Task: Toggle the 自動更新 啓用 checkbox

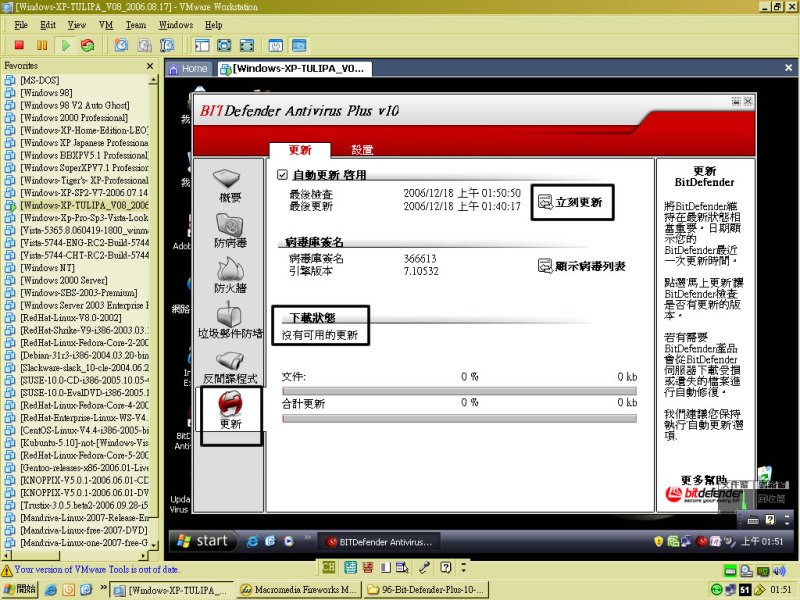Action: [282, 174]
